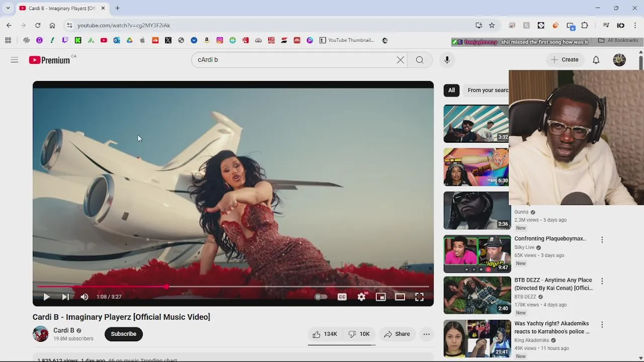Toggle the autoplay switch in player
The image size is (644, 362).
pos(320,297)
